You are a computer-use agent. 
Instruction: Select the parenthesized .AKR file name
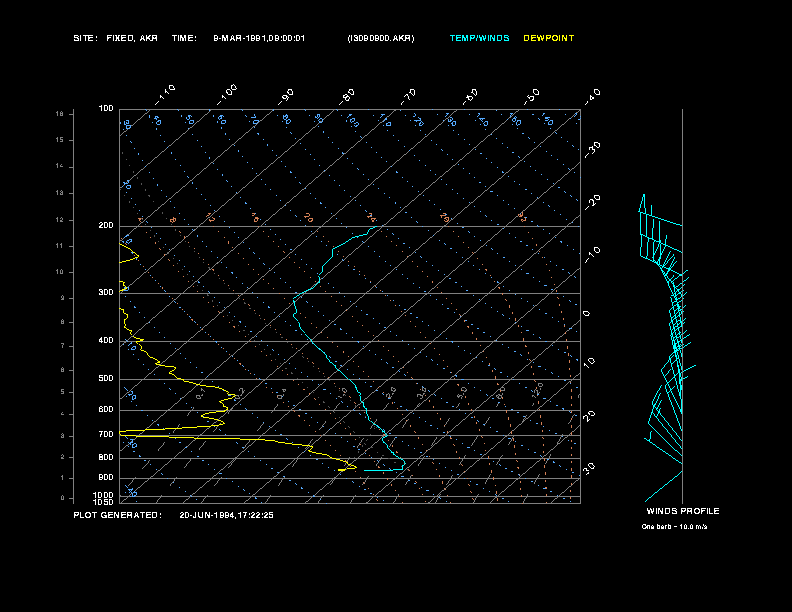click(381, 38)
